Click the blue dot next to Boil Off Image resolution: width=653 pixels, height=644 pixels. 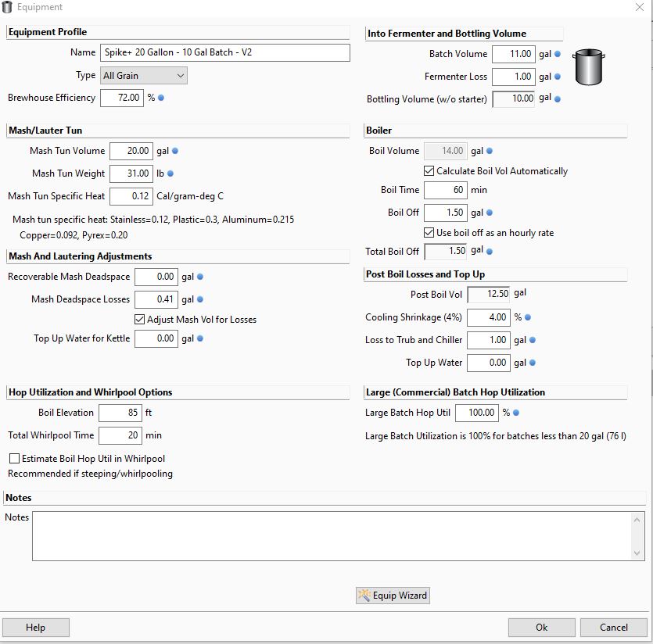pyautogui.click(x=490, y=213)
